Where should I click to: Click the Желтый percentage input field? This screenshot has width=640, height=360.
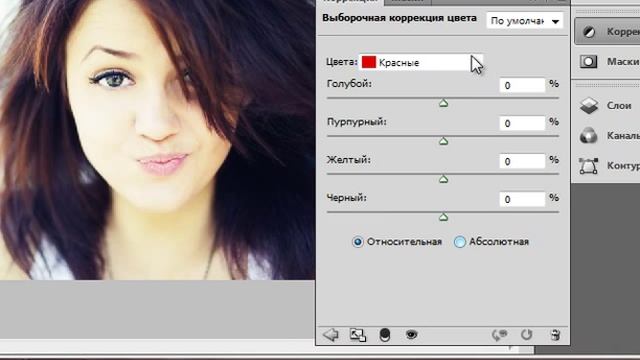pos(522,161)
